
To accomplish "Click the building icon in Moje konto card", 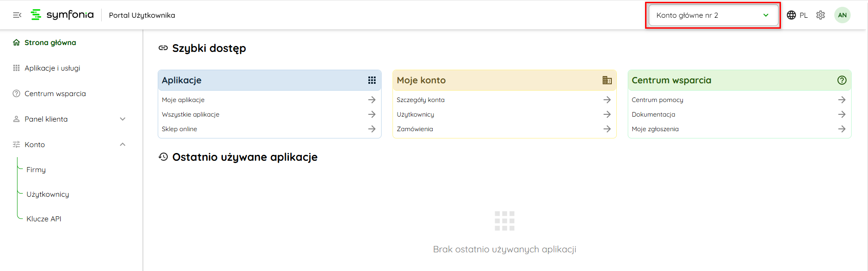I will pyautogui.click(x=607, y=80).
